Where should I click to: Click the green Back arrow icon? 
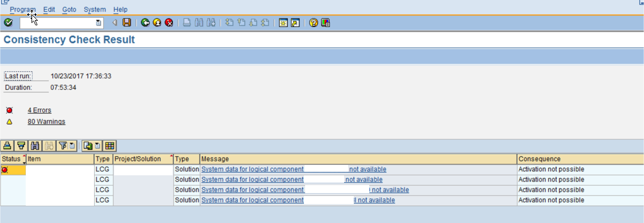(x=145, y=23)
